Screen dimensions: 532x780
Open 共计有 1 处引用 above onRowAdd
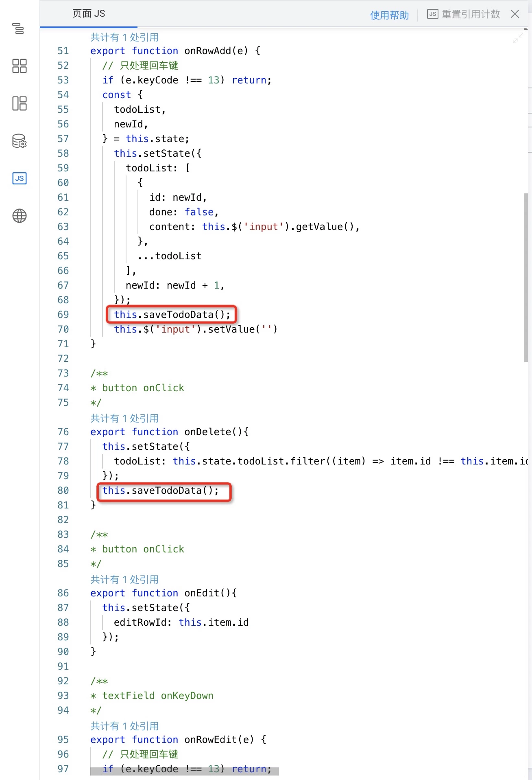tap(124, 37)
